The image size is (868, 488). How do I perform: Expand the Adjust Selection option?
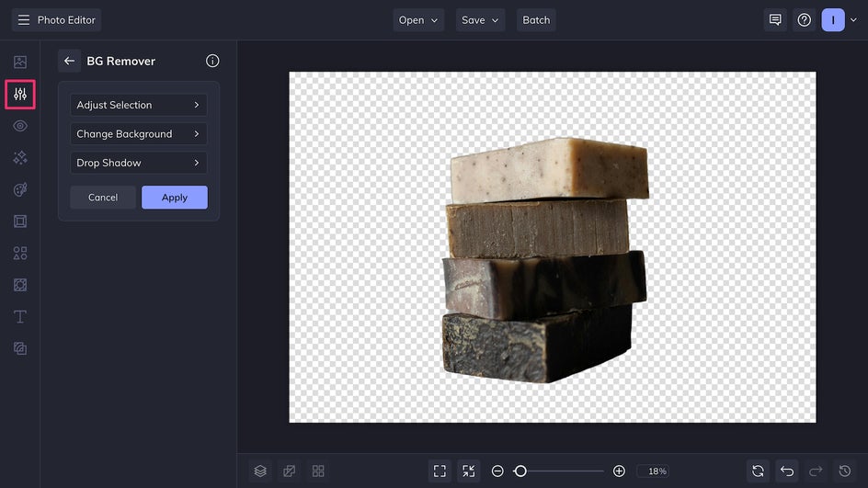[x=138, y=105]
